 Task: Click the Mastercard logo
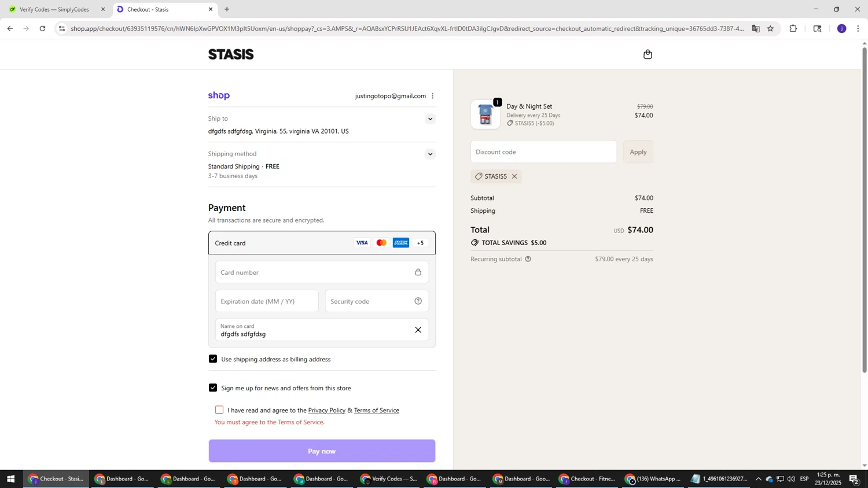click(x=381, y=243)
